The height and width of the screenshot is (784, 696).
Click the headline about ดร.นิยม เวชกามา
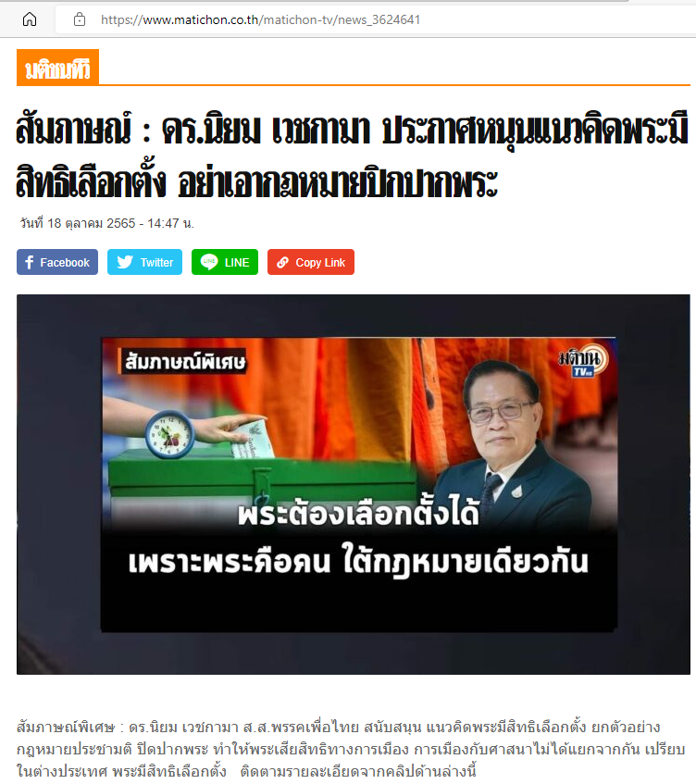point(352,156)
